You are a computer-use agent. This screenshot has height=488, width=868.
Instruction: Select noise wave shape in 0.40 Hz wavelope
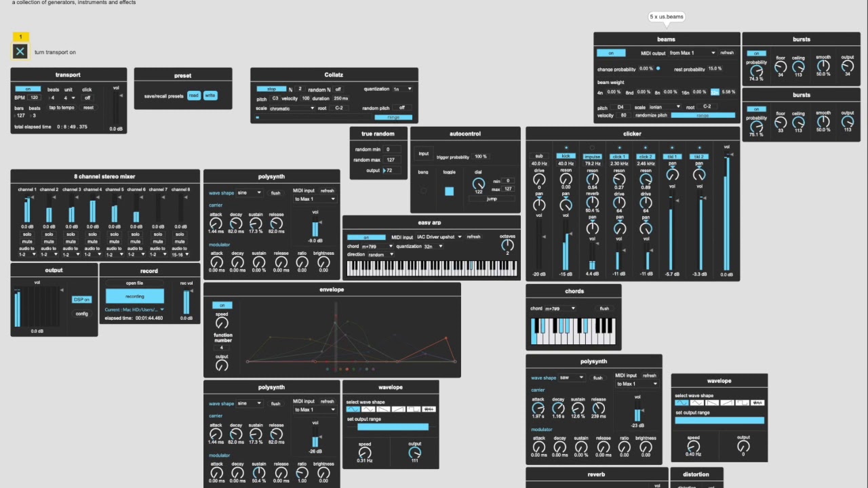[x=758, y=403]
